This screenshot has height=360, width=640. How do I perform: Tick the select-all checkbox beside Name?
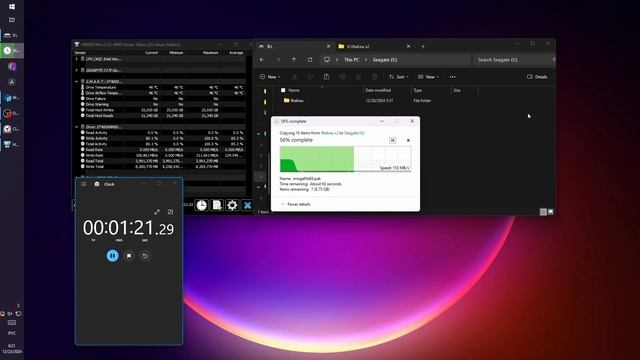(x=283, y=90)
